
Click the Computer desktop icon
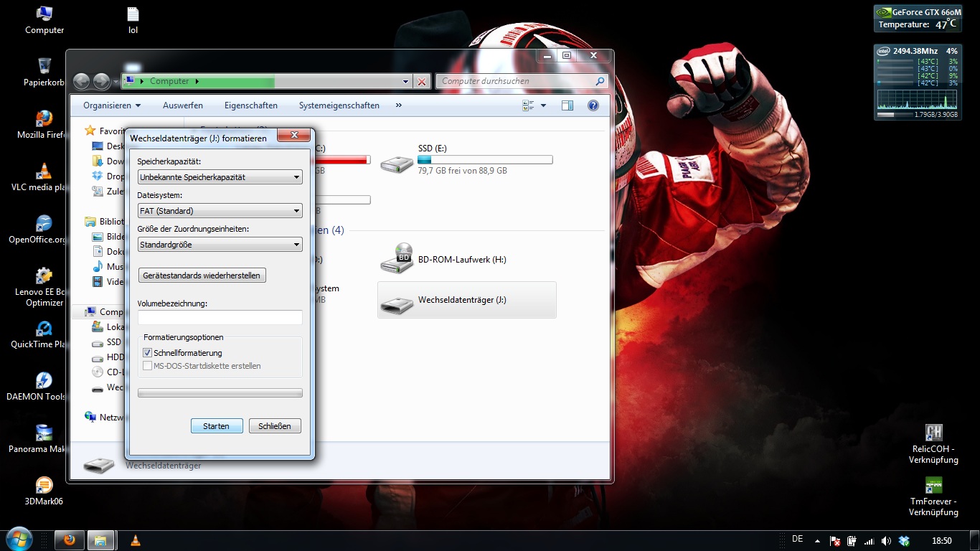pyautogui.click(x=44, y=20)
